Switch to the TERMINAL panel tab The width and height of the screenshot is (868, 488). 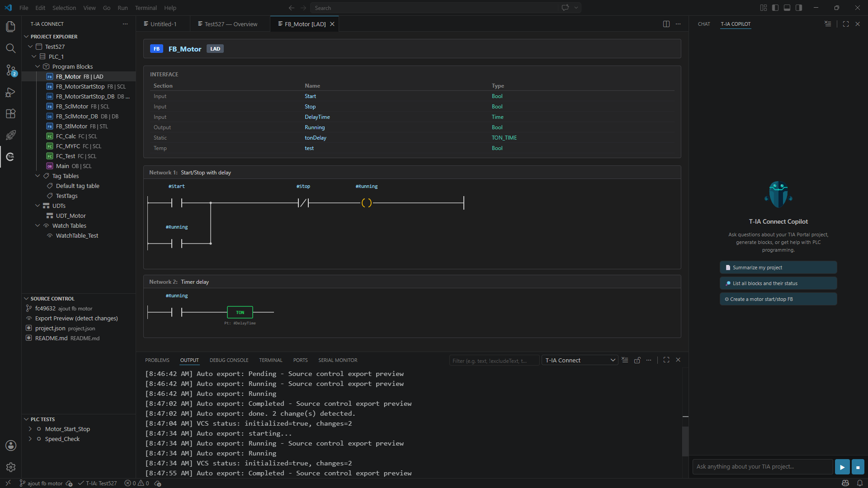[270, 360]
